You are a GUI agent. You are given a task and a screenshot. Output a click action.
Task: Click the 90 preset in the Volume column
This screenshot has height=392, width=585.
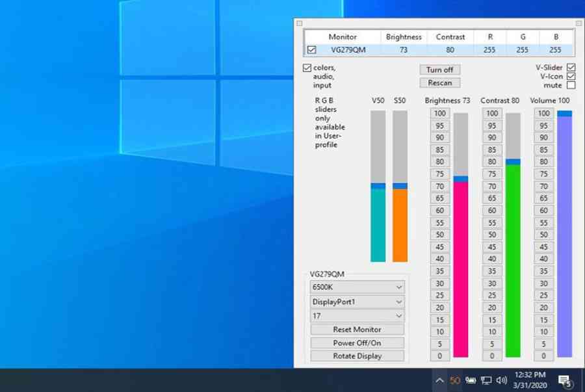[543, 138]
